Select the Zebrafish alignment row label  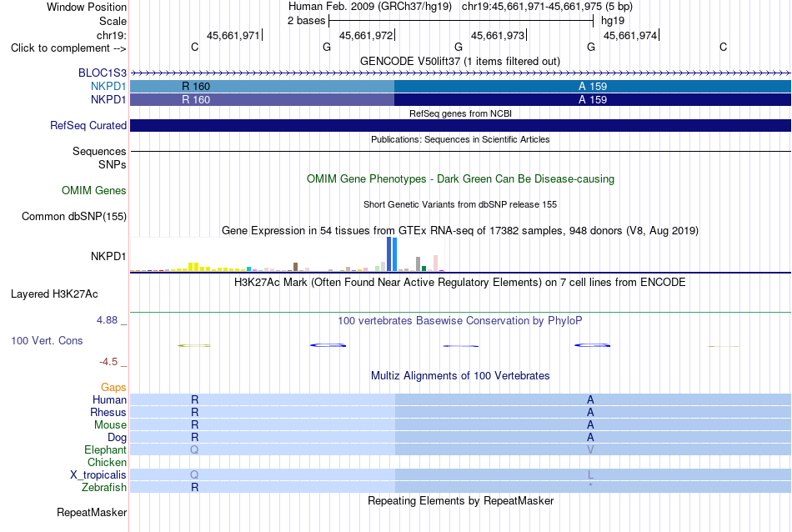point(104,487)
